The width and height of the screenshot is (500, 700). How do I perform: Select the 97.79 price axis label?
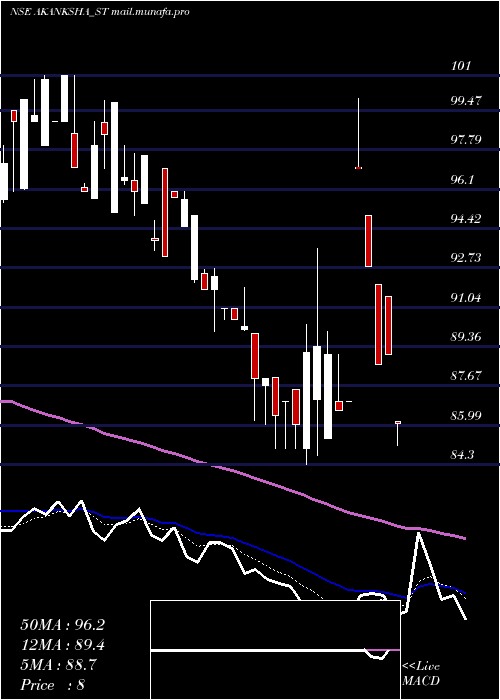466,140
